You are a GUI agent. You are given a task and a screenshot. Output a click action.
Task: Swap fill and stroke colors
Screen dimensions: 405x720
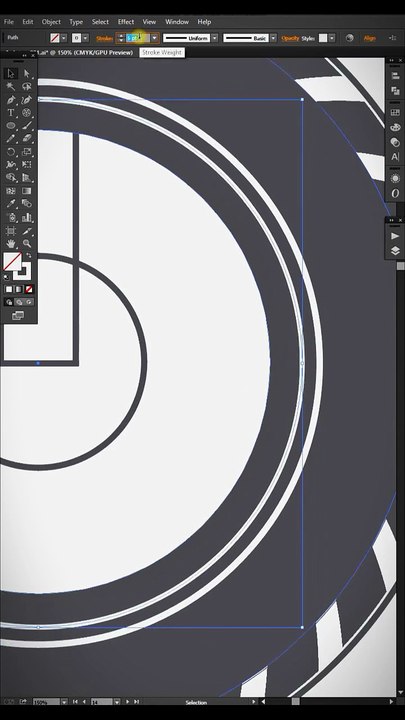click(x=28, y=255)
